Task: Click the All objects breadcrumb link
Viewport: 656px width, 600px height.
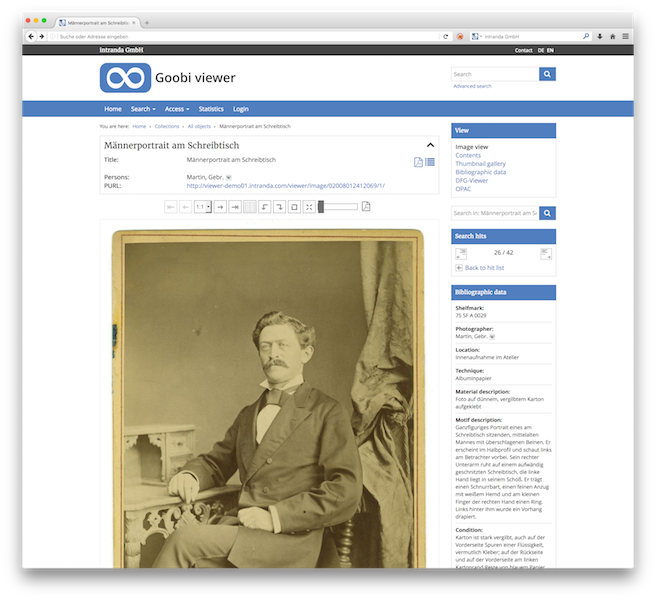Action: point(199,126)
